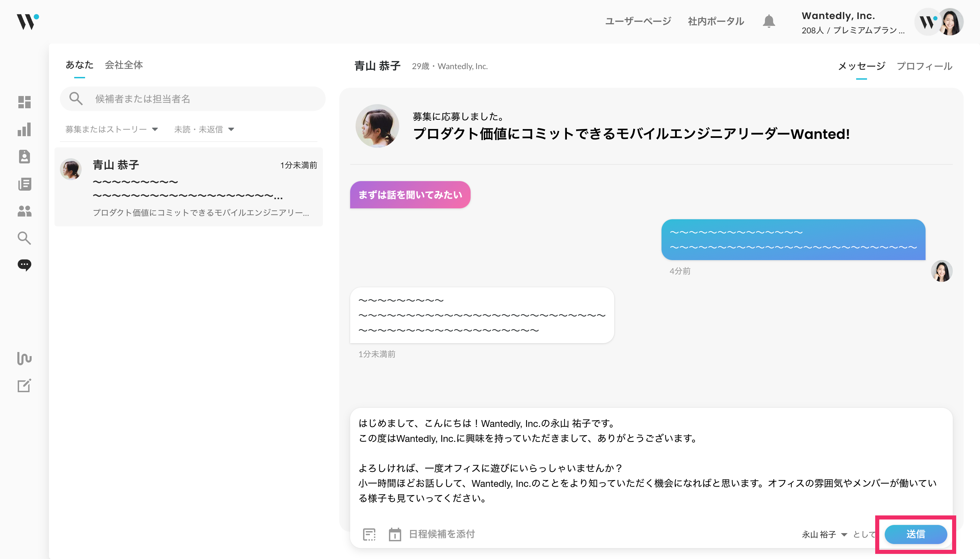Viewport: 980px width, 559px height.
Task: Click the message template icon in composer
Action: (369, 534)
